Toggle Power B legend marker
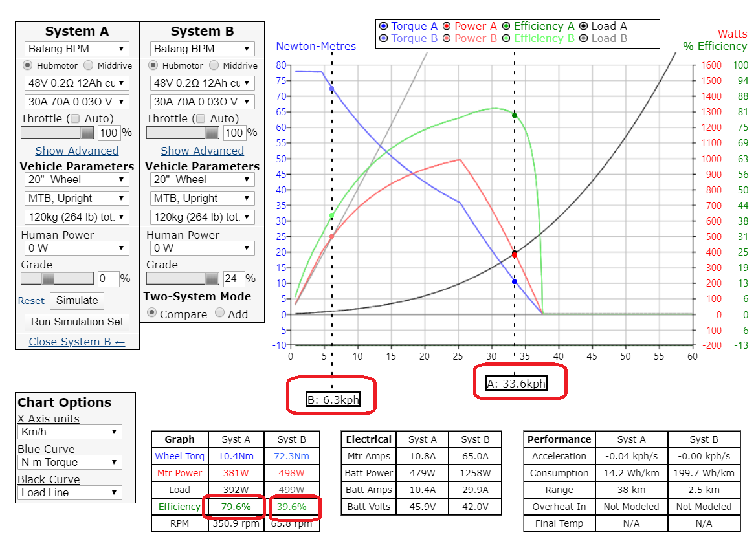 click(x=447, y=39)
